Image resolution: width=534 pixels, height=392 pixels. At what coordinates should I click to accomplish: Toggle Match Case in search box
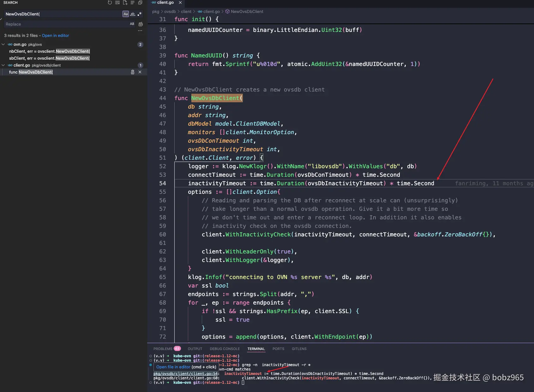coord(126,14)
